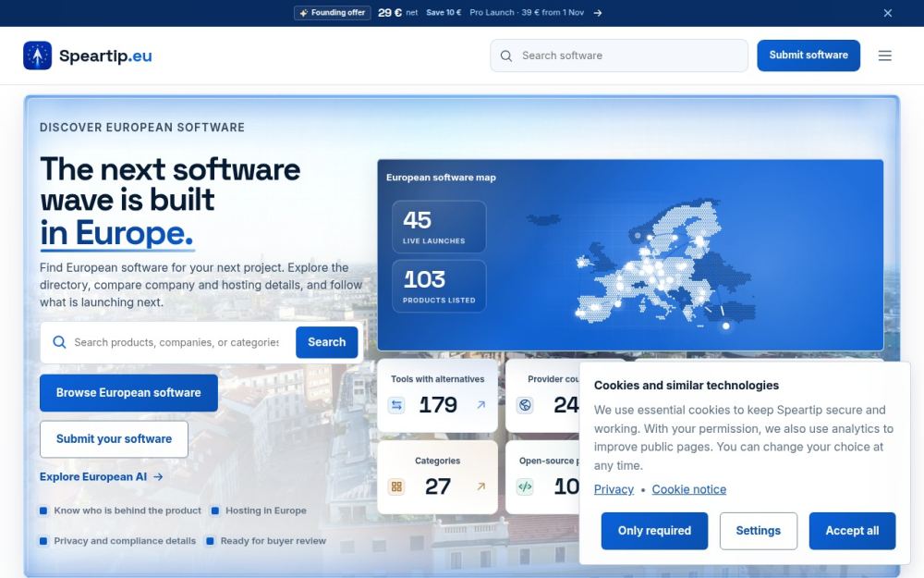This screenshot has width=924, height=578.
Task: Click 'DISCOVER EUROPEAN SOFTWARE' heading text
Action: [x=142, y=128]
